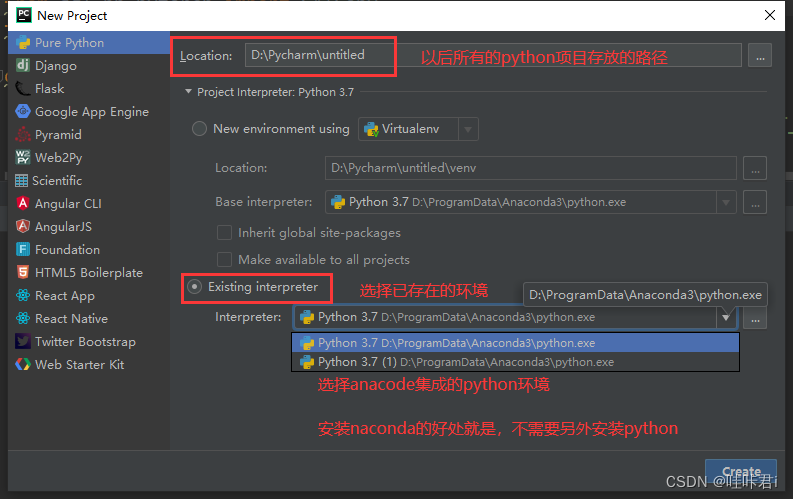Click the Pyramid project icon
This screenshot has height=499, width=793.
point(23,134)
